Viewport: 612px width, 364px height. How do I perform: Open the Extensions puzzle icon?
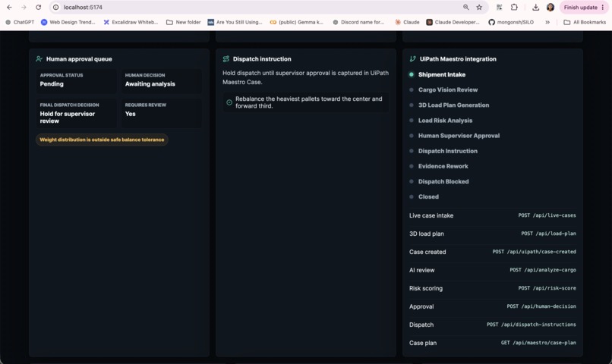514,8
